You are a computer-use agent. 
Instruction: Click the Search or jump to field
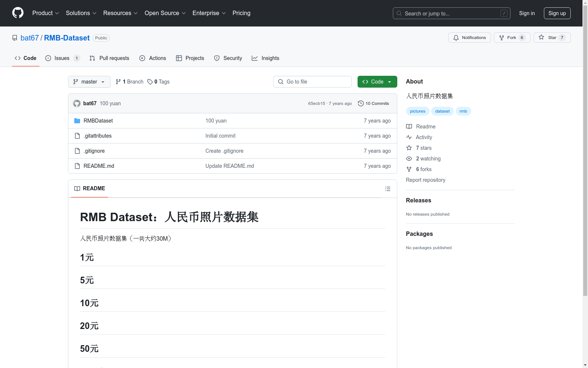452,13
